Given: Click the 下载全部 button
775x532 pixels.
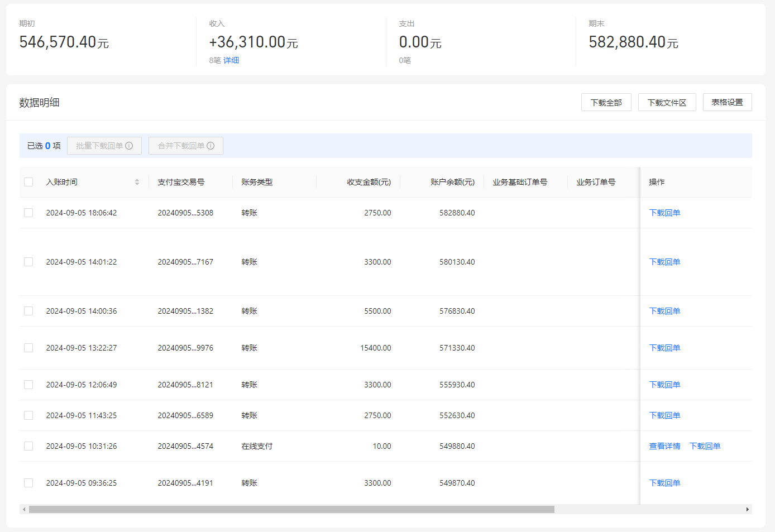Looking at the screenshot, I should [606, 102].
